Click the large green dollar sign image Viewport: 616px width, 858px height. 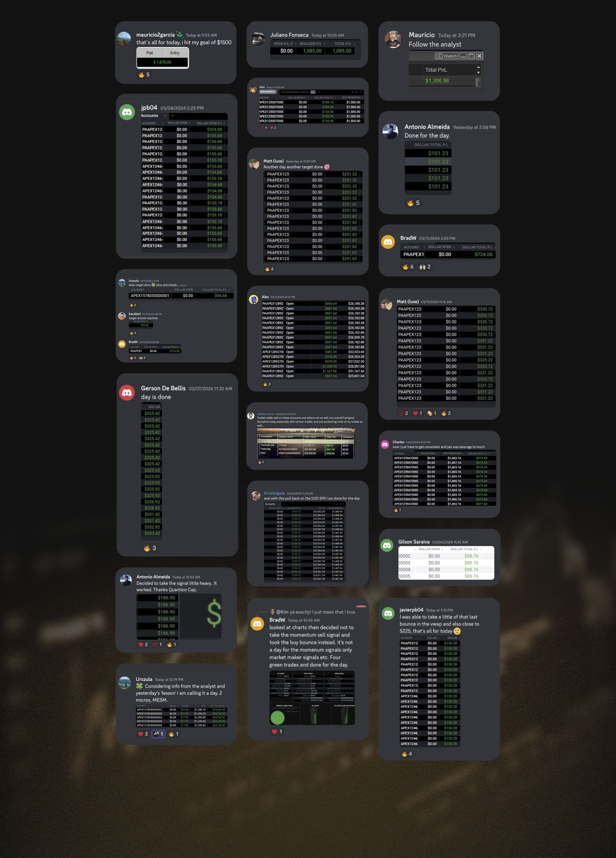(214, 613)
